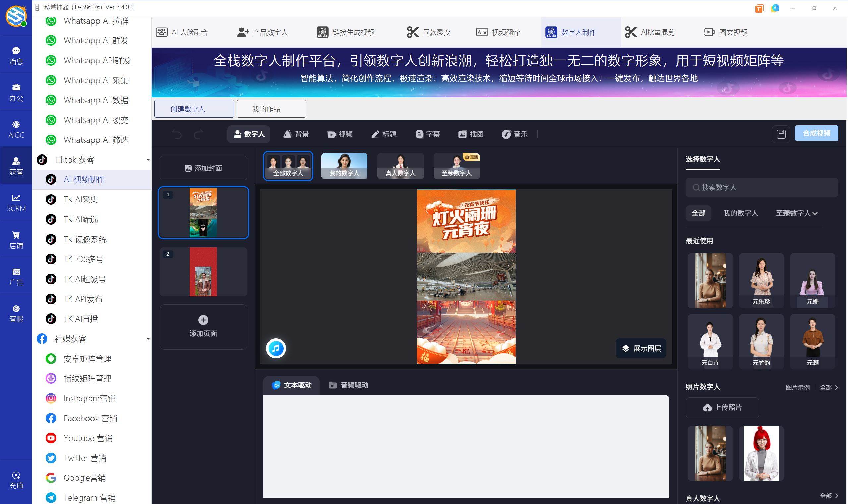Switch to the 音频驱动 tab
This screenshot has width=848, height=504.
click(x=348, y=385)
